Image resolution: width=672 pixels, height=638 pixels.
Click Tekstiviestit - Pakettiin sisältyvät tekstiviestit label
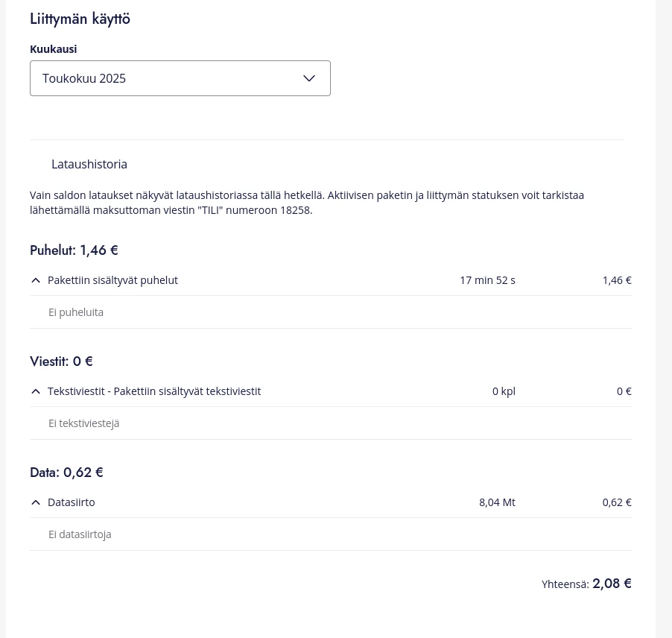pos(154,391)
